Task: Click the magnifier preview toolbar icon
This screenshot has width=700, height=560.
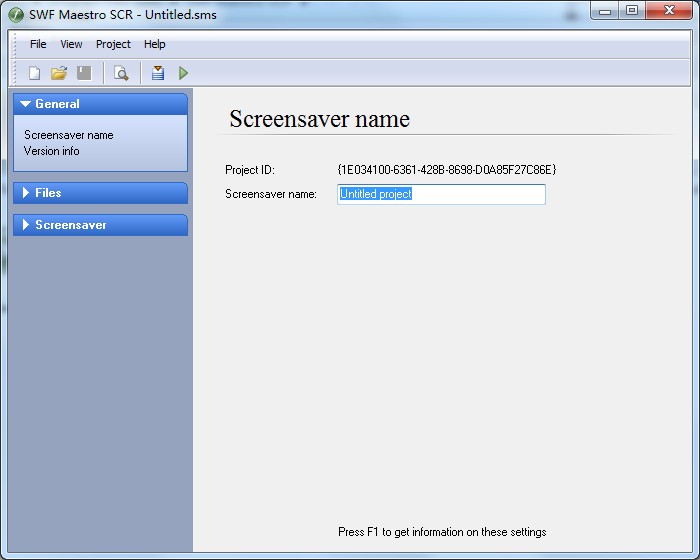Action: pos(121,73)
